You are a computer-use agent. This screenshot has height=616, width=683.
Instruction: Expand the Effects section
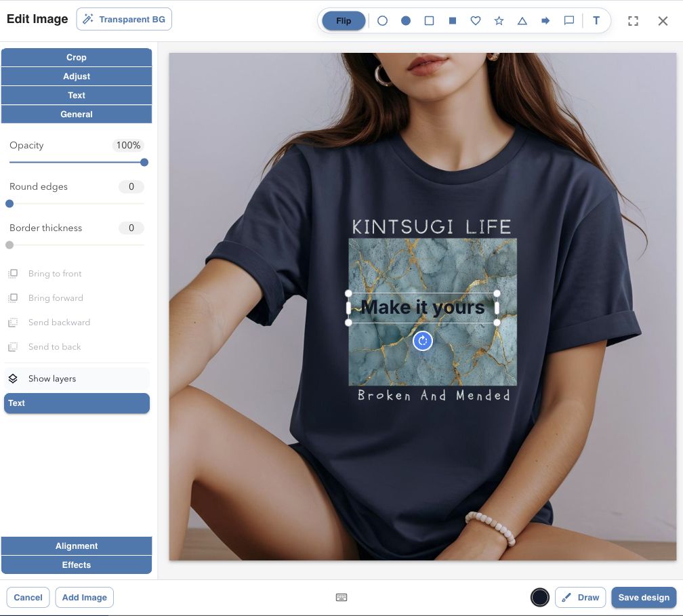point(77,565)
